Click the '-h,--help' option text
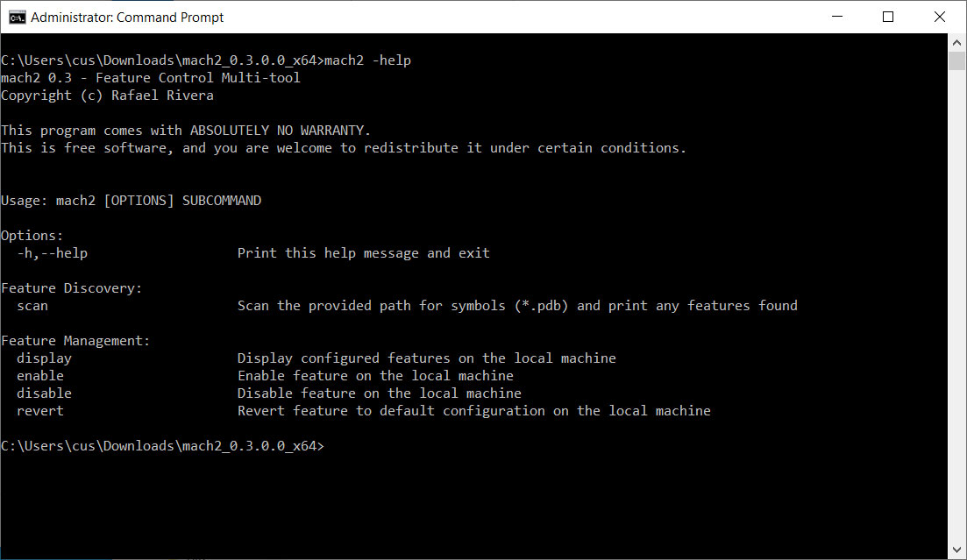The width and height of the screenshot is (967, 560). click(52, 253)
